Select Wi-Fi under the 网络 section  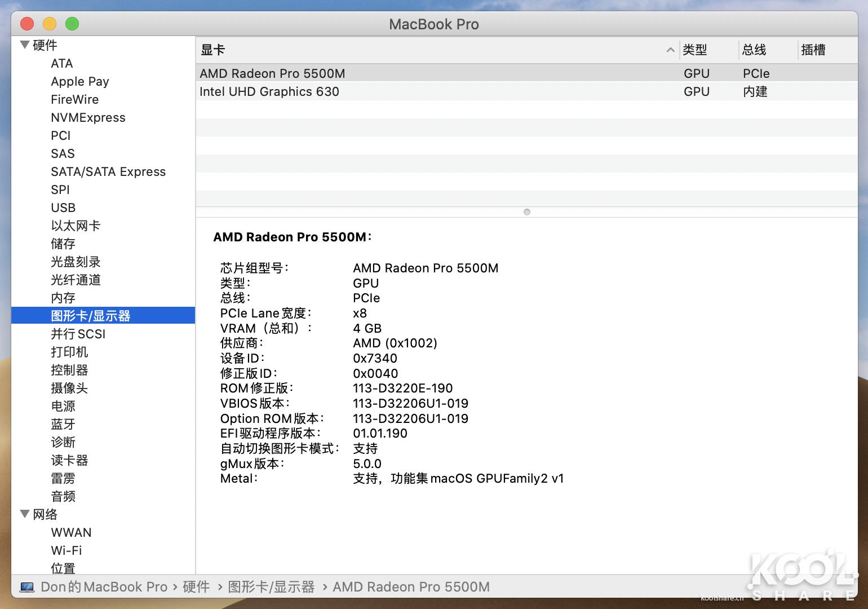pos(66,550)
